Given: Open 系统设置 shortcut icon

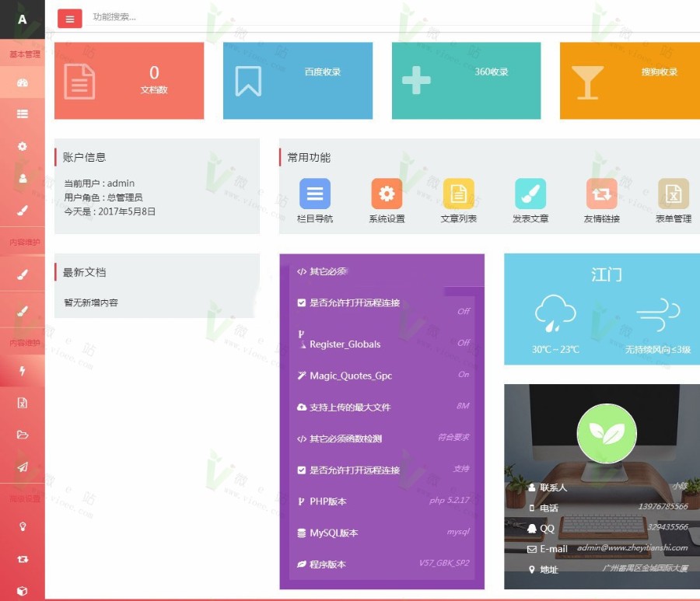Looking at the screenshot, I should 387,193.
